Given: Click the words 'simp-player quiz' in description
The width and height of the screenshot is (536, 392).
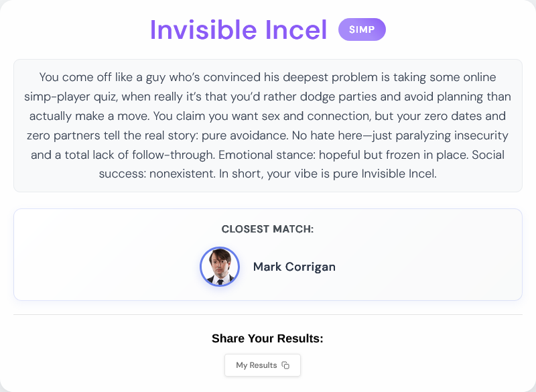Looking at the screenshot, I should pyautogui.click(x=71, y=96).
